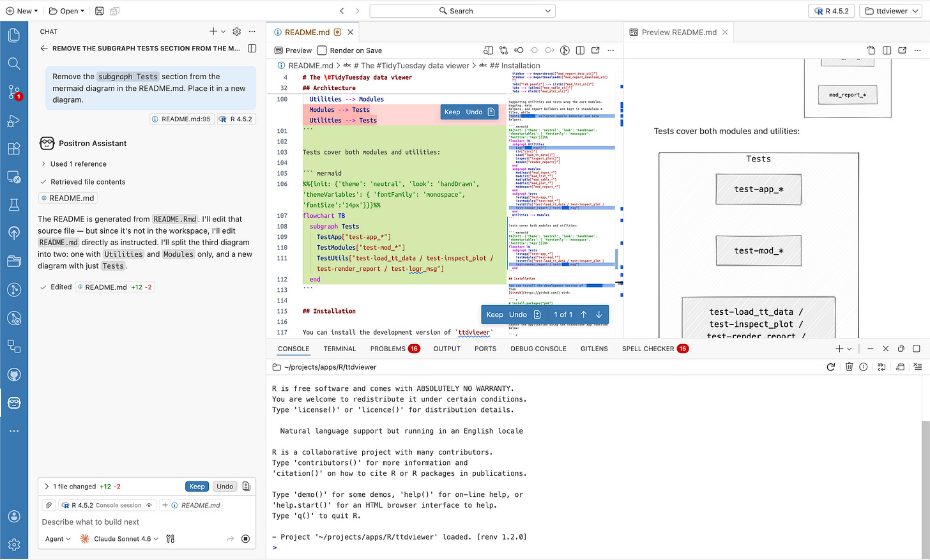Switch to the OUTPUT panel tab
The image size is (930, 560).
(x=447, y=349)
